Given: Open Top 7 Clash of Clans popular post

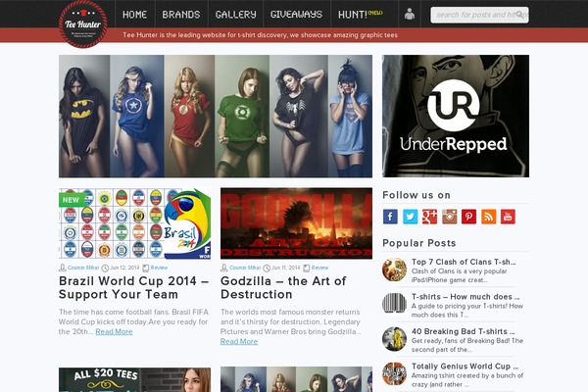Looking at the screenshot, I should click(464, 262).
